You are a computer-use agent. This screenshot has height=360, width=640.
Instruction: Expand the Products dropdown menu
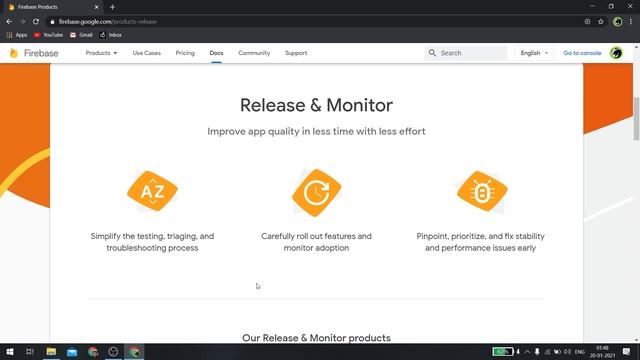[101, 53]
